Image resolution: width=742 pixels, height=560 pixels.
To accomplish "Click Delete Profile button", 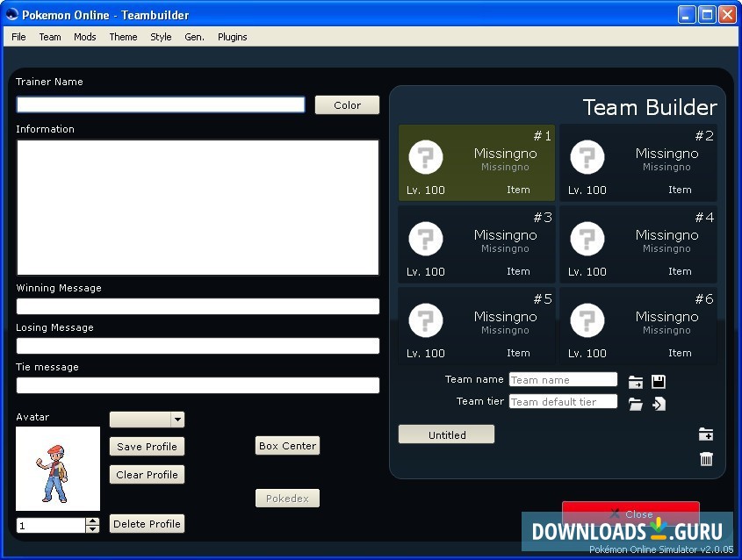I will pyautogui.click(x=147, y=524).
